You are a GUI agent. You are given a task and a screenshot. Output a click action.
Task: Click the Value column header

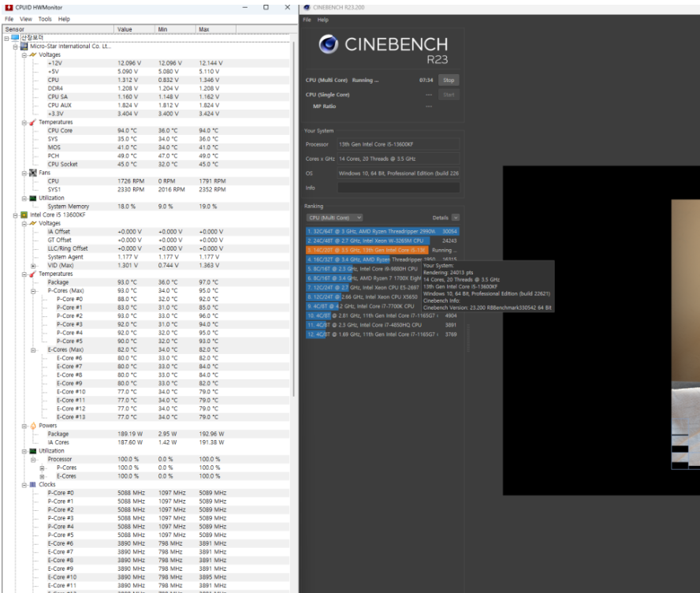[x=134, y=29]
